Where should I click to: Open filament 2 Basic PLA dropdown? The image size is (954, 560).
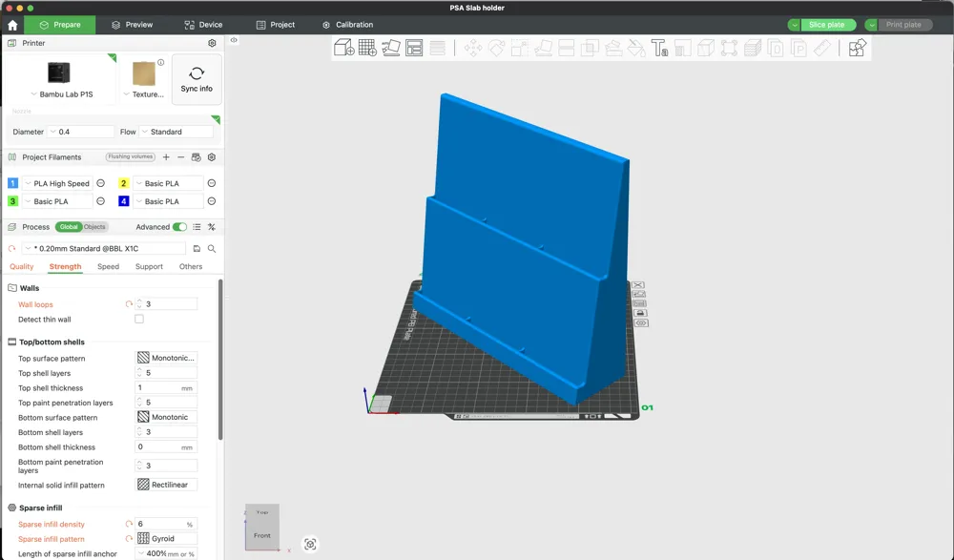coord(167,183)
